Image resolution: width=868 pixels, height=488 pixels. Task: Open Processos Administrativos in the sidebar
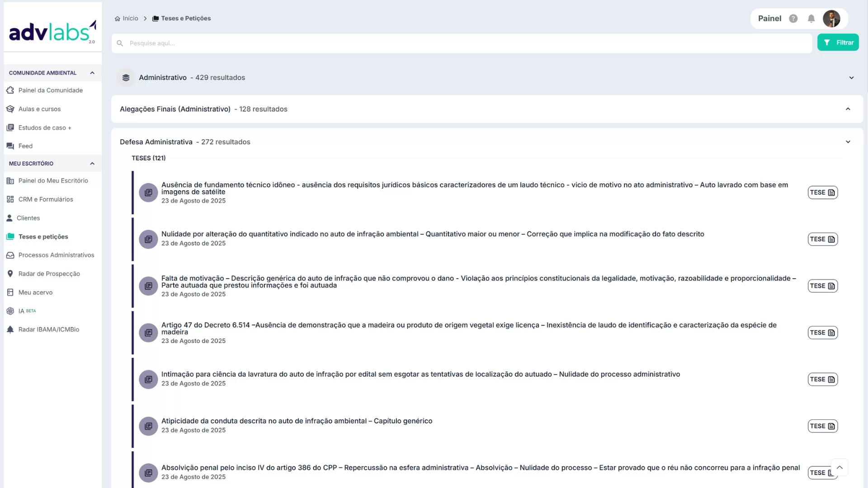tap(56, 255)
